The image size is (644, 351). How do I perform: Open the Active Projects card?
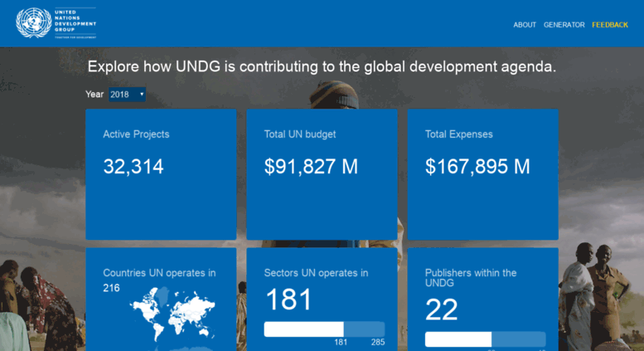coord(161,174)
